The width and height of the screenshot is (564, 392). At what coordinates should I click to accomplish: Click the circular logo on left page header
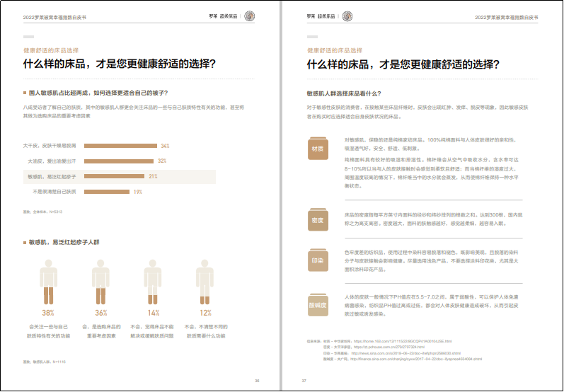(x=249, y=16)
